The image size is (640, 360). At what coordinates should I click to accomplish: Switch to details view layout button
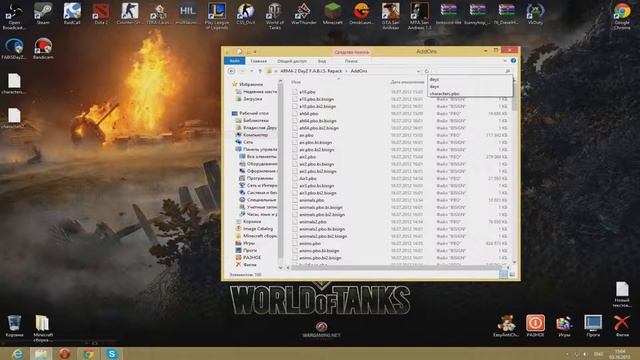pyautogui.click(x=504, y=275)
